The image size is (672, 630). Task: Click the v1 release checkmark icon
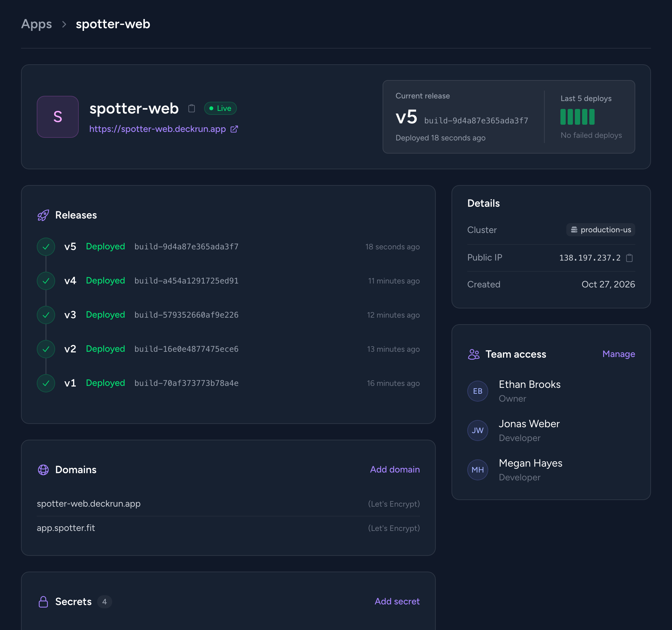pyautogui.click(x=46, y=383)
